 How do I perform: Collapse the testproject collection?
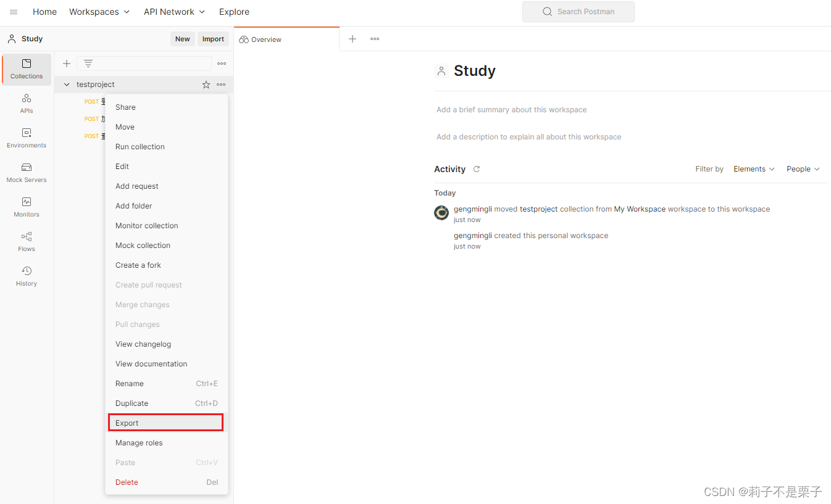click(67, 85)
